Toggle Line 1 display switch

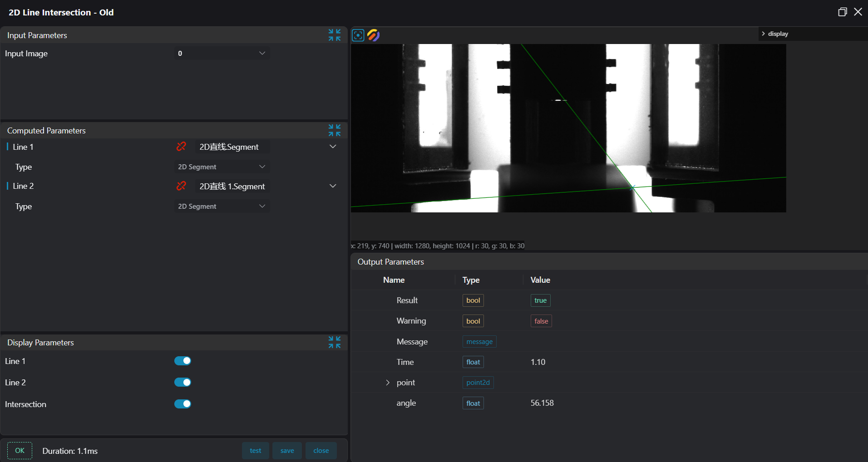point(182,361)
